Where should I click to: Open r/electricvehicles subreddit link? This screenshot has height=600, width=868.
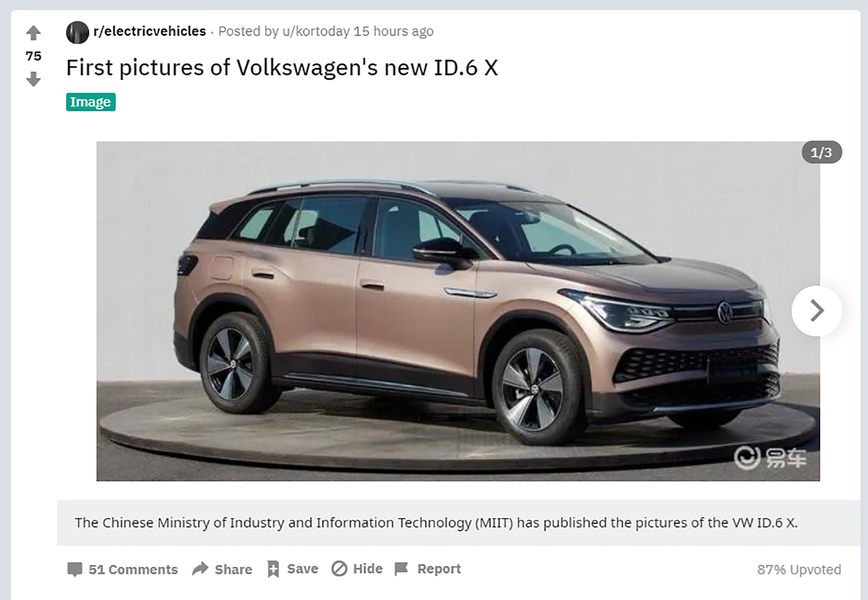point(149,31)
